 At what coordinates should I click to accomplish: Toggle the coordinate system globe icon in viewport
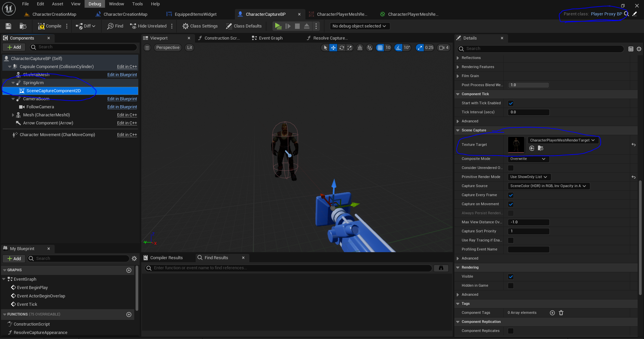(x=360, y=48)
